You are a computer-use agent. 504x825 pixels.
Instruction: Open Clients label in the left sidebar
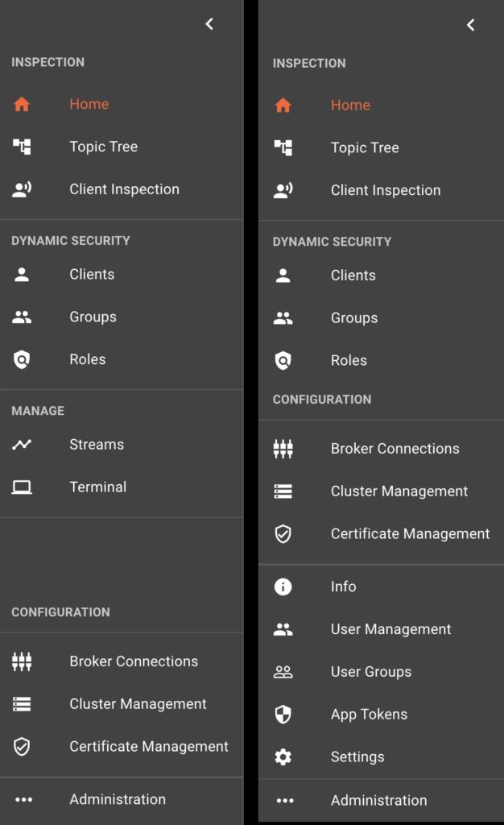(x=92, y=275)
